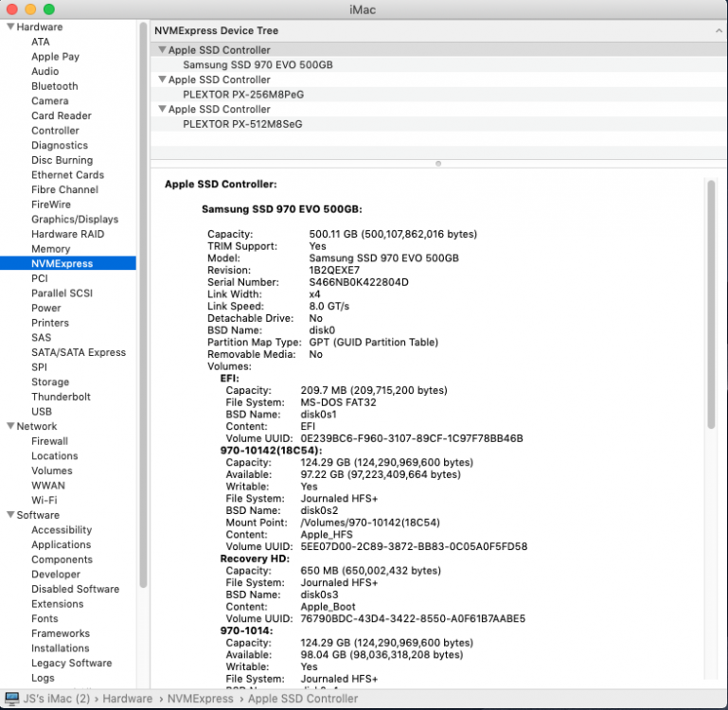
Task: Open ATA in the Hardware list
Action: pos(41,42)
